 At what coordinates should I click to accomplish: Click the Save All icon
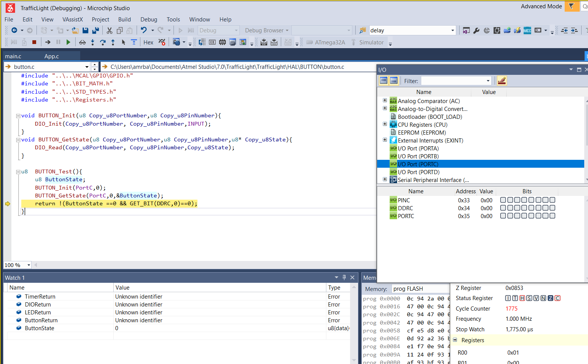click(96, 30)
